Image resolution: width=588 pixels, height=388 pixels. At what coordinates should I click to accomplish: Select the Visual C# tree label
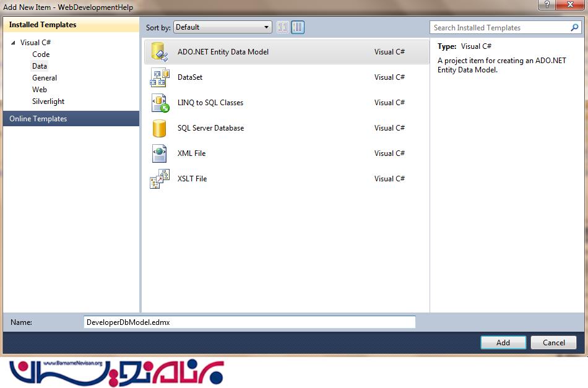35,42
